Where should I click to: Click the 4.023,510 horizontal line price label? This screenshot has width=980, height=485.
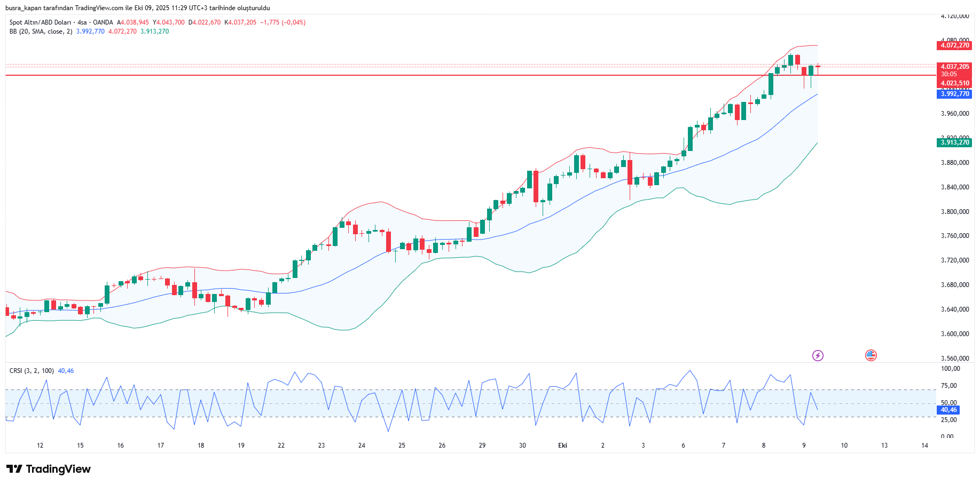pyautogui.click(x=954, y=83)
